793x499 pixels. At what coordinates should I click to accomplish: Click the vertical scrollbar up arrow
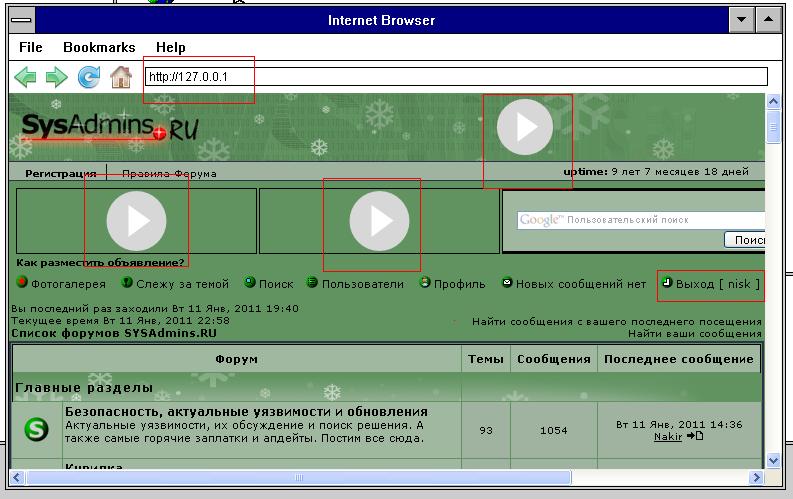[x=773, y=102]
